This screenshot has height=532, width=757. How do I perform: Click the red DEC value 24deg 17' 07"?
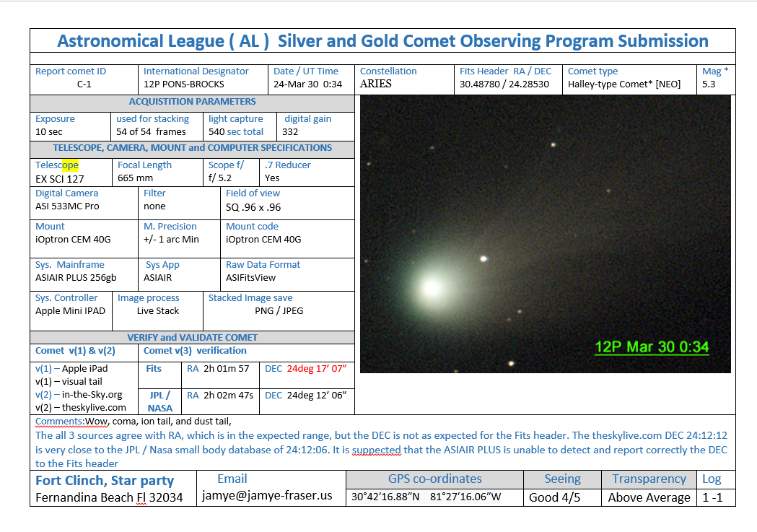click(x=316, y=368)
